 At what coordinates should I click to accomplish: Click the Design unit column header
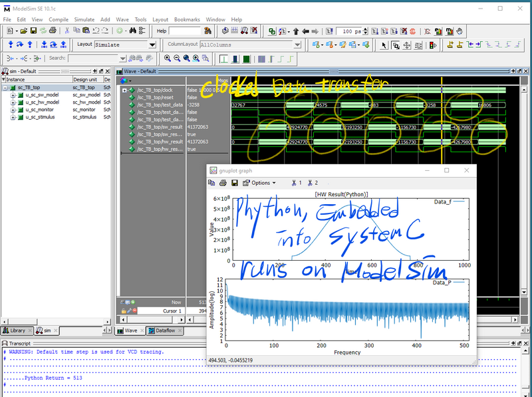[x=88, y=79]
